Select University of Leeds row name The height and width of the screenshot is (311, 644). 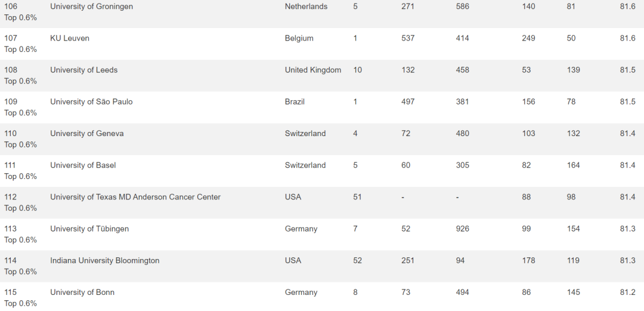click(x=84, y=70)
